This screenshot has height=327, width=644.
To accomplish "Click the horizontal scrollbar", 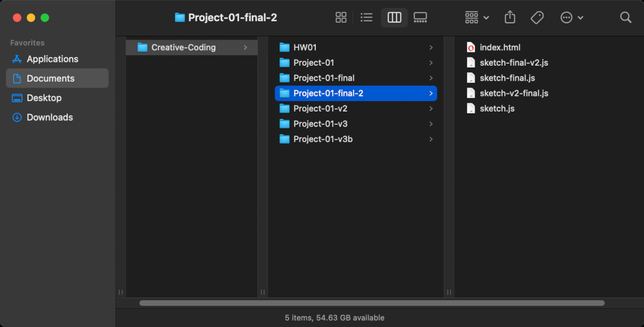I will tap(372, 303).
